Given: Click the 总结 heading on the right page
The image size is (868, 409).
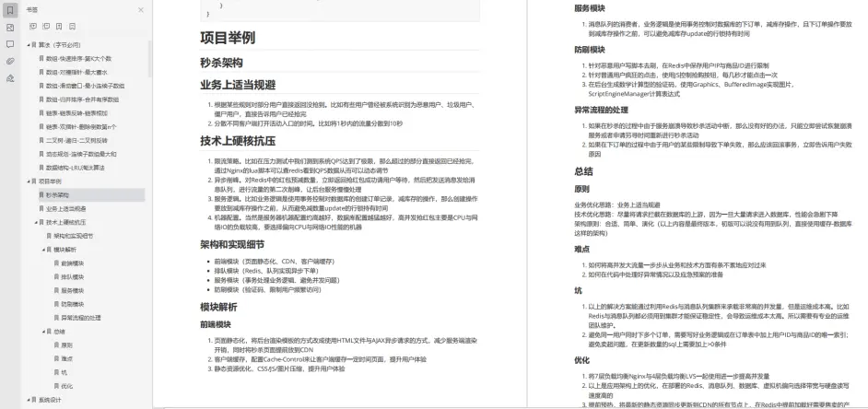Looking at the screenshot, I should [584, 171].
